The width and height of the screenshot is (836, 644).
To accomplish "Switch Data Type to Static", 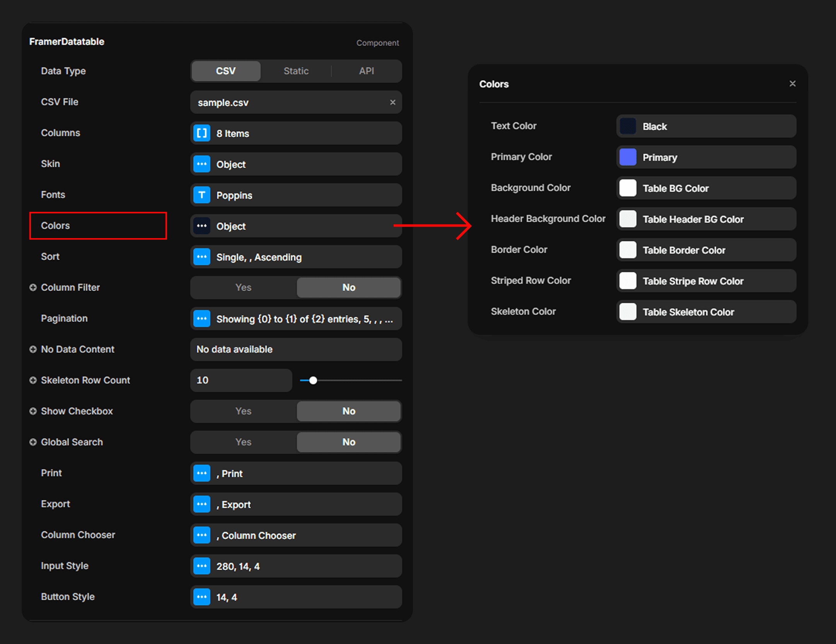I will (x=296, y=71).
